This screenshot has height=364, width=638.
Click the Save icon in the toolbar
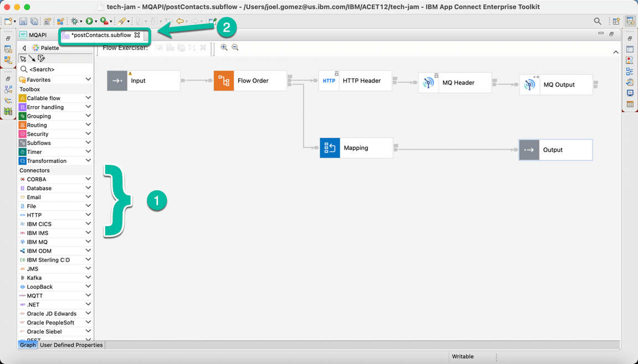pos(23,20)
